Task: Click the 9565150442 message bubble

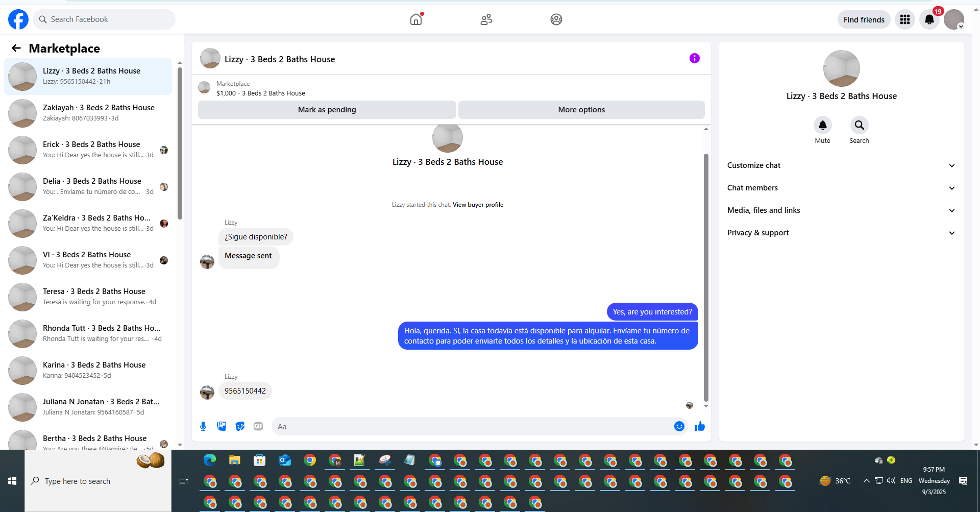Action: (245, 391)
